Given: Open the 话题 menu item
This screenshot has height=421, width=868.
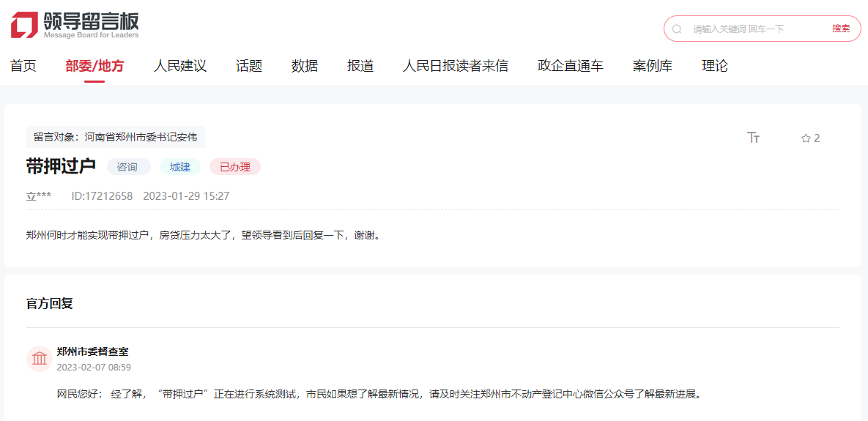Looking at the screenshot, I should (x=249, y=66).
